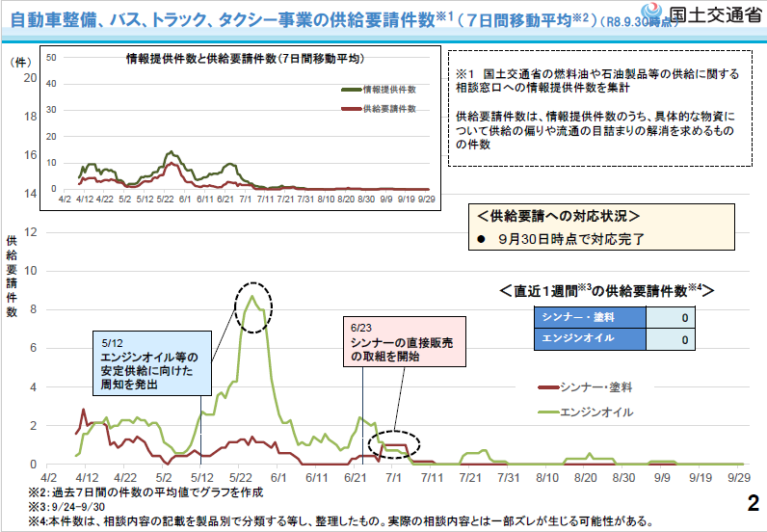Click the main chart x-axis label 9/29
Image resolution: width=767 pixels, height=532 pixels.
click(x=739, y=477)
